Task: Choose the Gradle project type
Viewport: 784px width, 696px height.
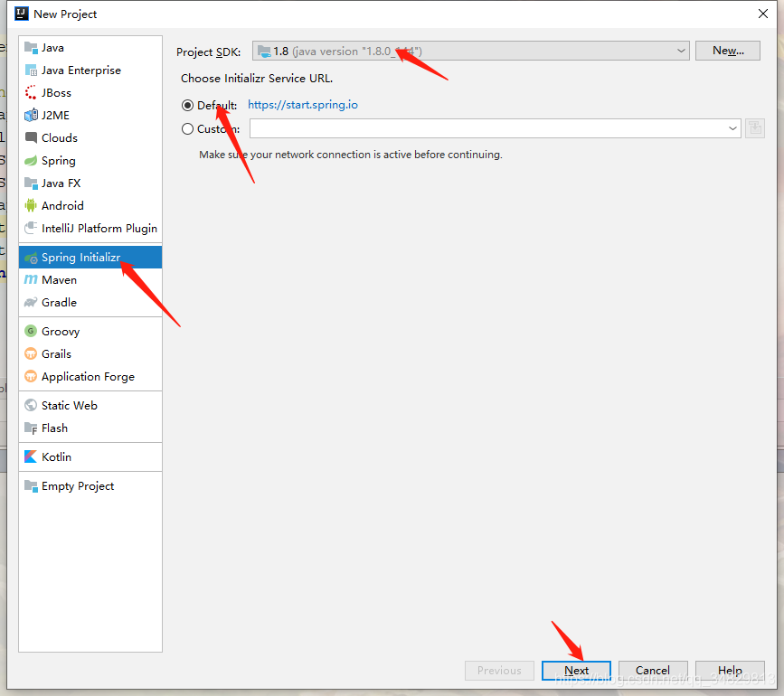Action: (x=90, y=302)
